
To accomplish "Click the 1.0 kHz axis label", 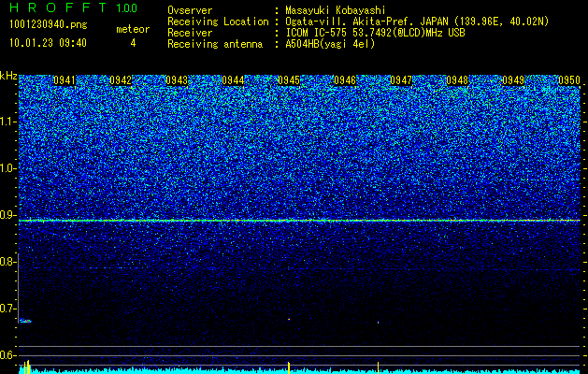I will (x=7, y=168).
